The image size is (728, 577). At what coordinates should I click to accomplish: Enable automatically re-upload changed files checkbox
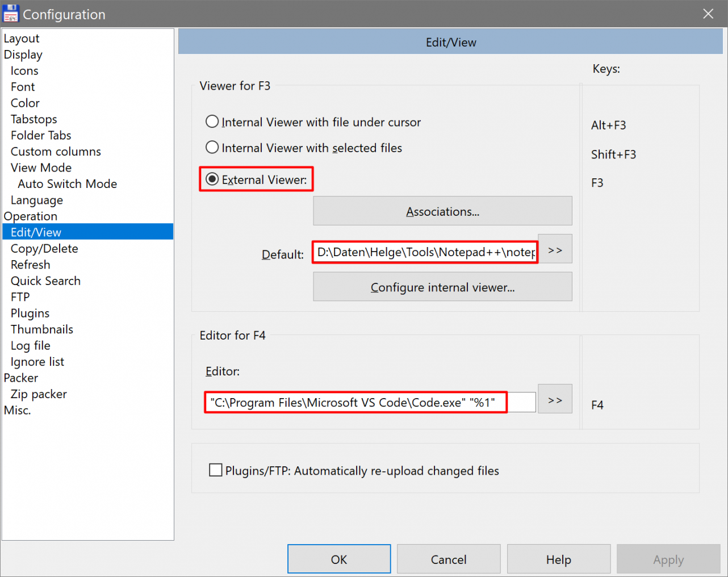coord(216,470)
